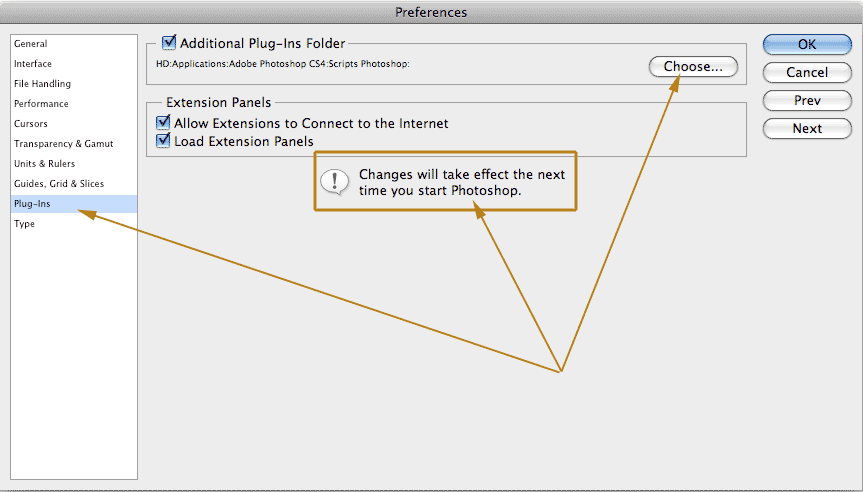Advance to the Next preferences pane
863x492 pixels.
pos(806,128)
